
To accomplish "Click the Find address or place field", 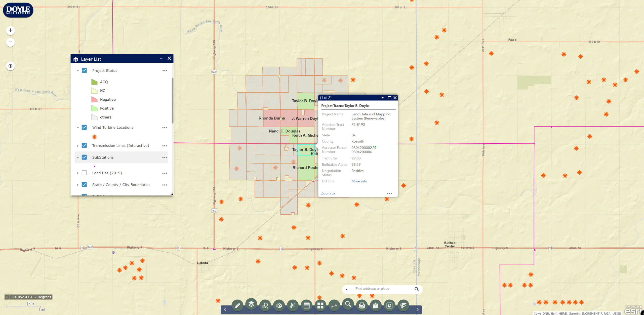I will [x=381, y=289].
